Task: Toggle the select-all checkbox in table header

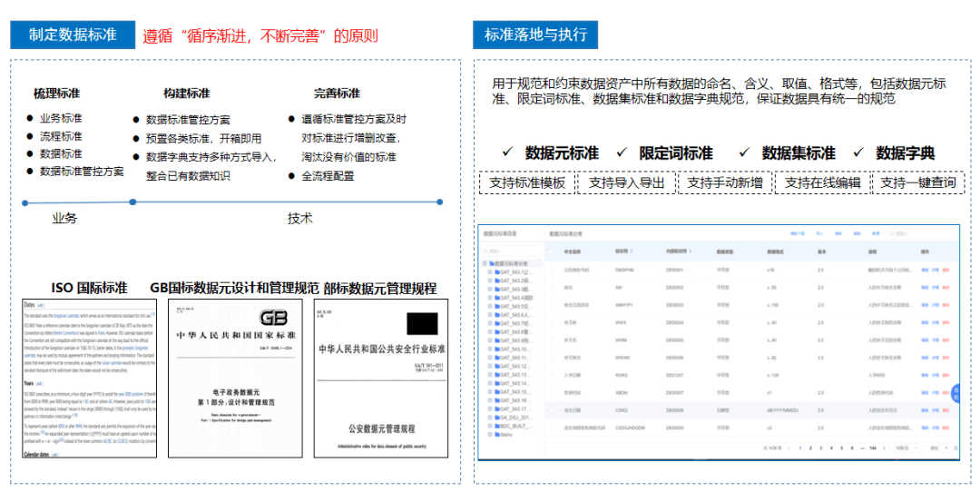Action: point(553,251)
